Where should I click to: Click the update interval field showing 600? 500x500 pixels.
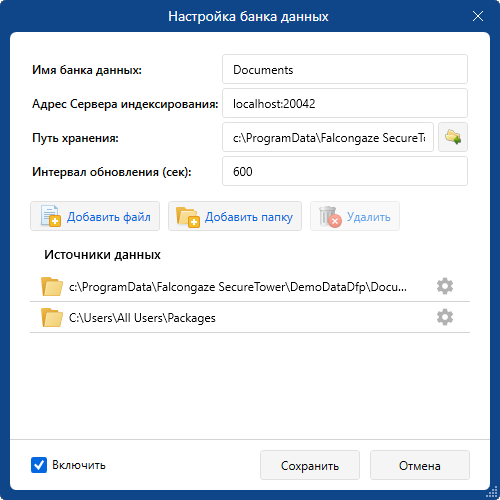tap(345, 171)
